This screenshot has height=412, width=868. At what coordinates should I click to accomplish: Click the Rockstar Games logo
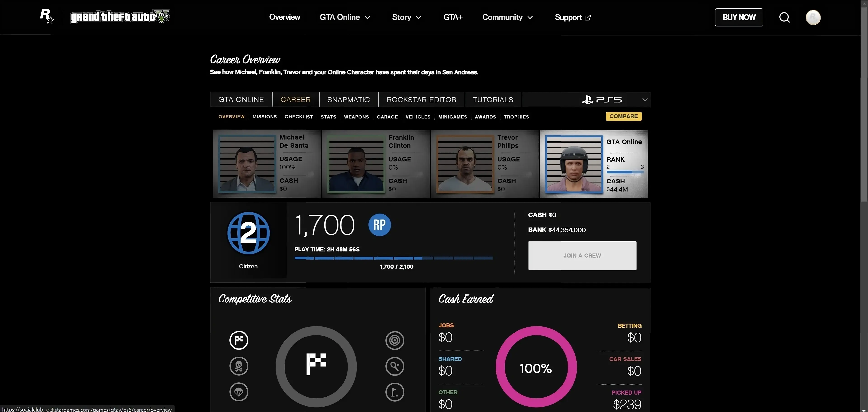pos(47,17)
